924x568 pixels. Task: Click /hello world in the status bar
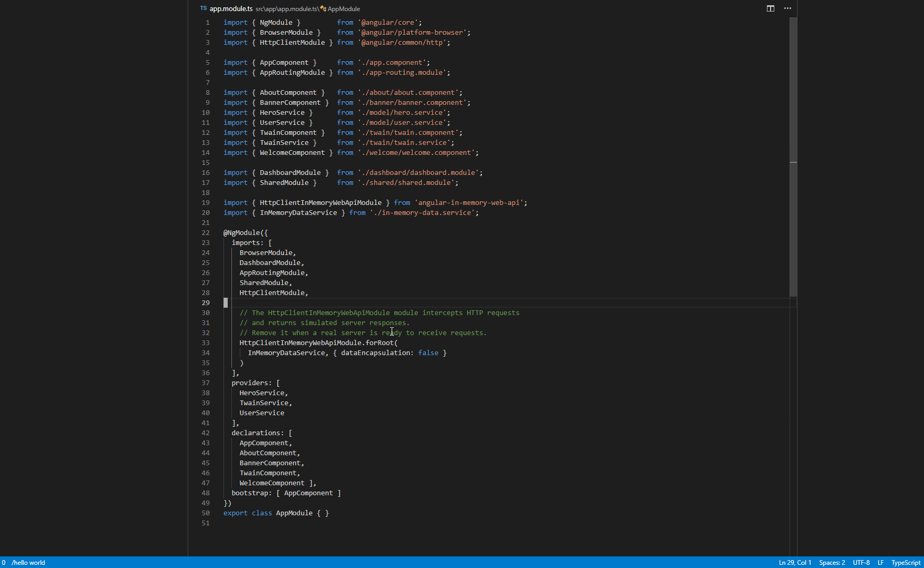[29, 562]
